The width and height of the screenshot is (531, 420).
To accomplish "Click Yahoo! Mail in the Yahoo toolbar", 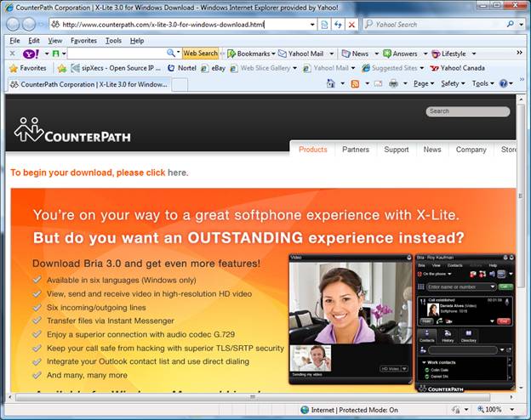I will 301,54.
